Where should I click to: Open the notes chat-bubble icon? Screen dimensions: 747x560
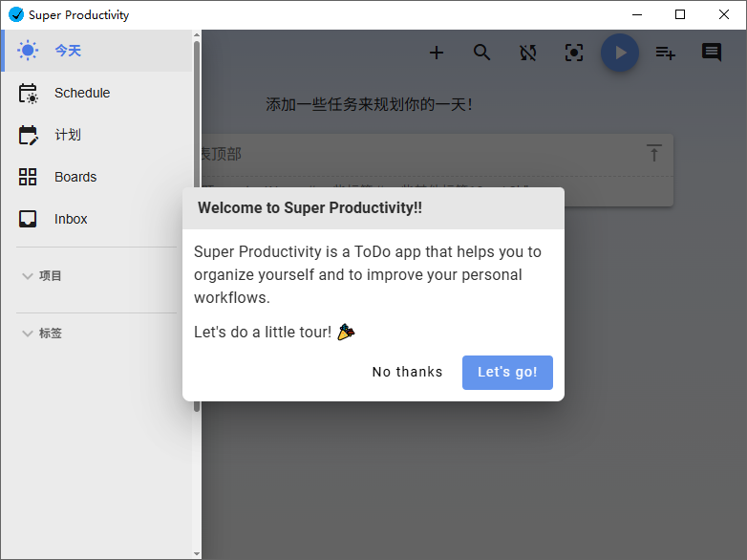712,52
